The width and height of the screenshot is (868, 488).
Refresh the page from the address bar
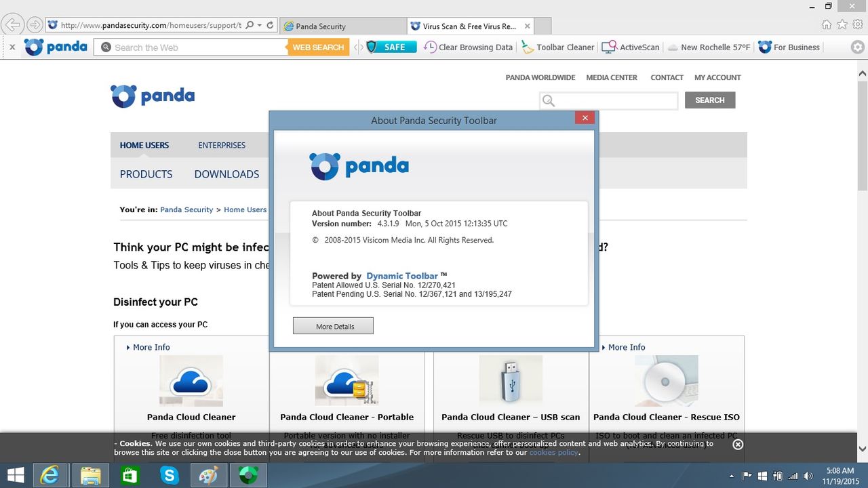tap(270, 25)
